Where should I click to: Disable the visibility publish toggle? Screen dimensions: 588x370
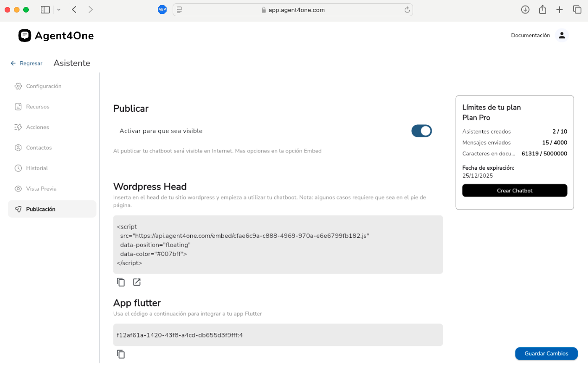[x=421, y=131]
